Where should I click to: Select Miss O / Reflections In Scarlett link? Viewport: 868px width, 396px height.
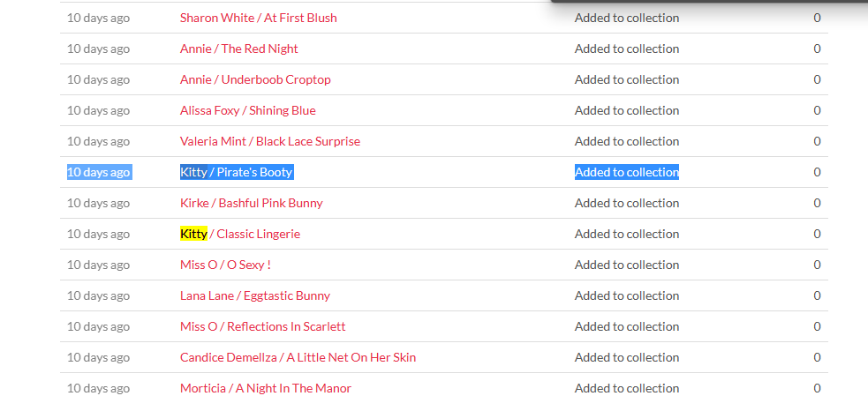262,326
